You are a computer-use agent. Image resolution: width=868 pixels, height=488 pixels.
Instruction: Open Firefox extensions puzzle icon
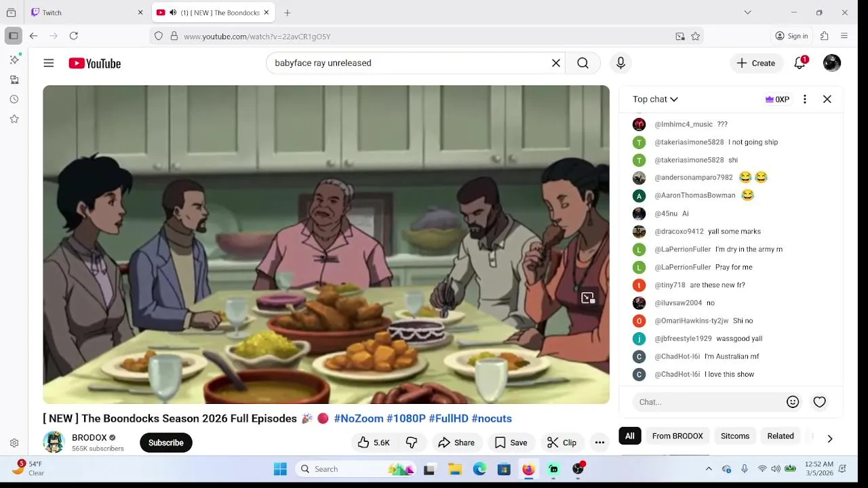pos(825,36)
